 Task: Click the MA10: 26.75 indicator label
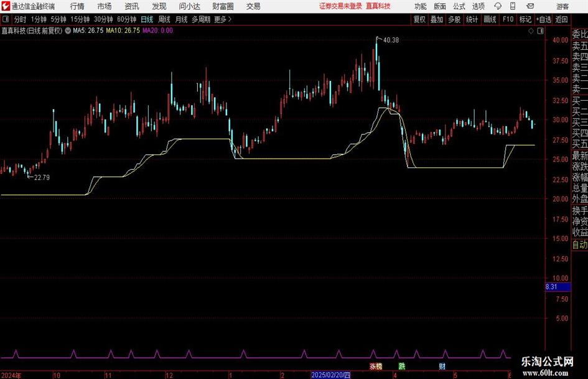point(123,30)
